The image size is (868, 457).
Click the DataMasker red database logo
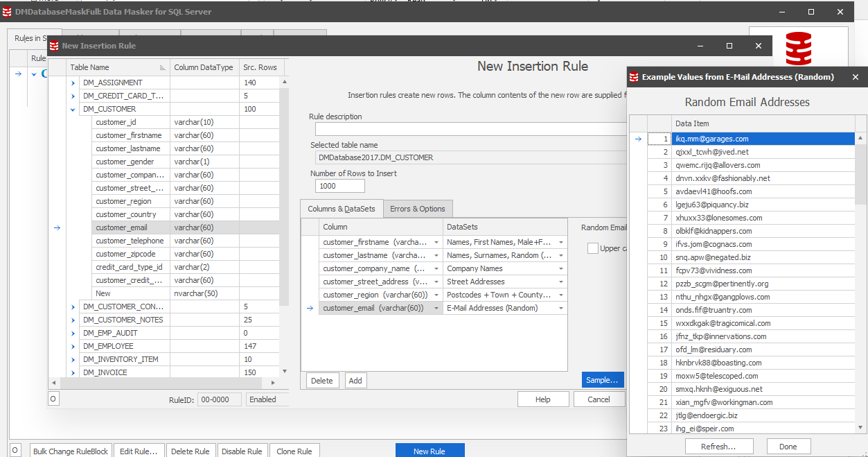click(798, 49)
